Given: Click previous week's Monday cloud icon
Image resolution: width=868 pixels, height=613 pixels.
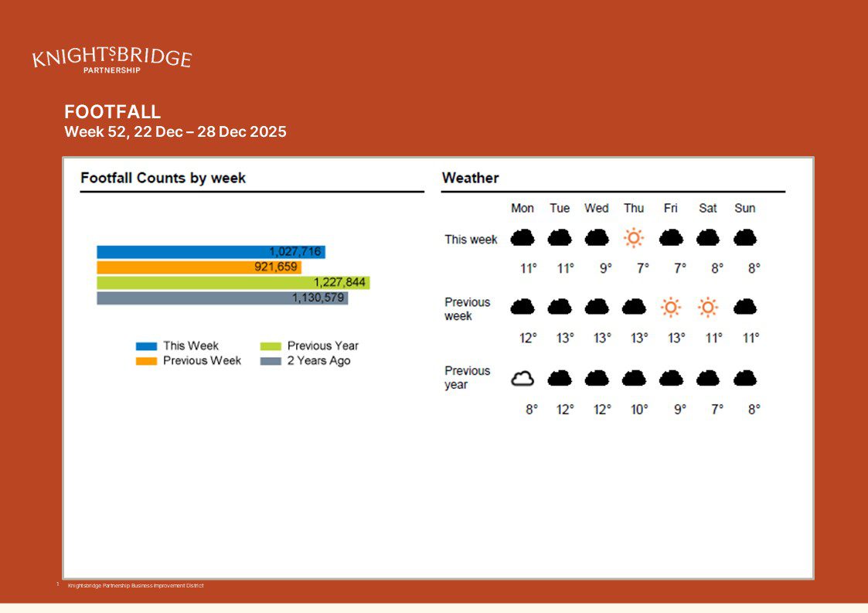Looking at the screenshot, I should [x=523, y=308].
